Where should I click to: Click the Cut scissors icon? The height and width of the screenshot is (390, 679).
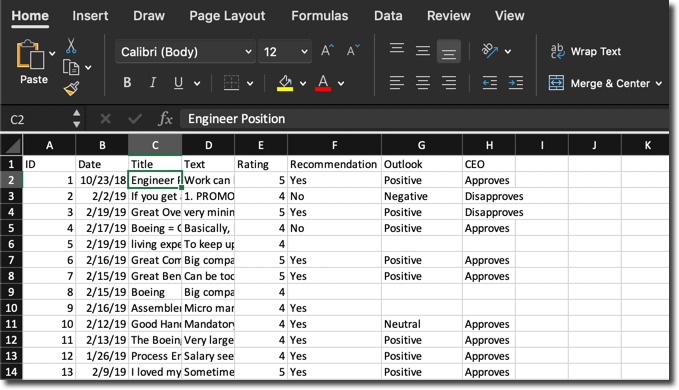click(71, 45)
